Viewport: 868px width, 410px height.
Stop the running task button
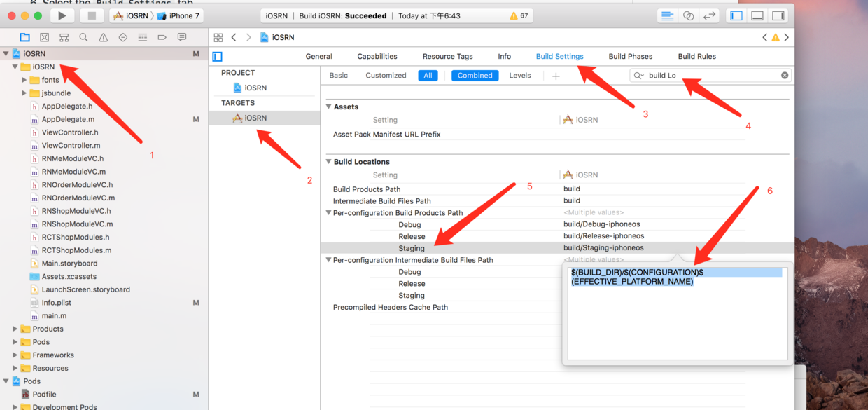pyautogui.click(x=92, y=15)
